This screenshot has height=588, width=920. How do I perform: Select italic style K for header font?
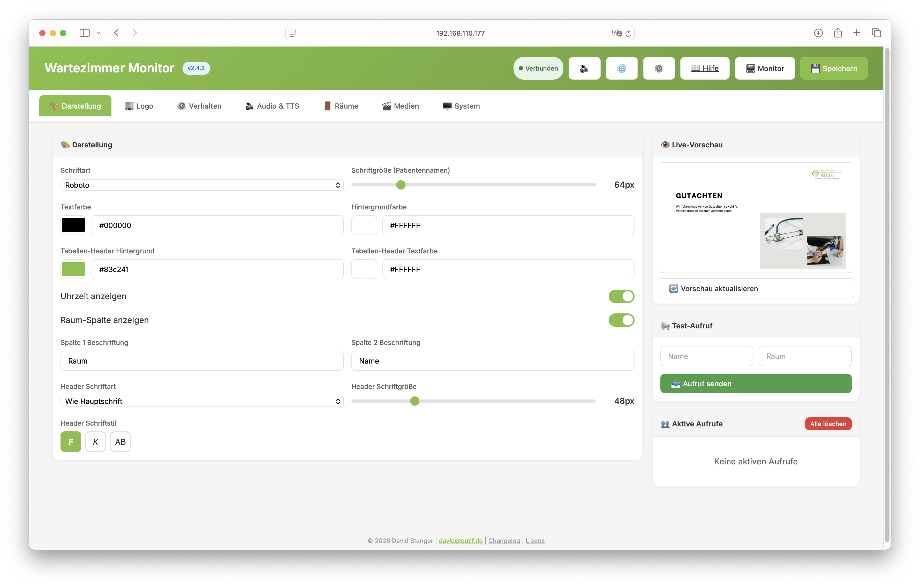(x=95, y=441)
